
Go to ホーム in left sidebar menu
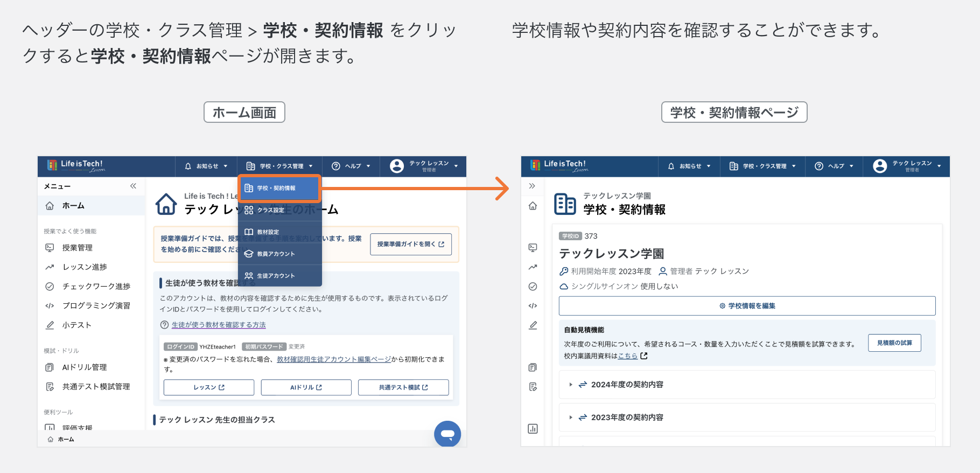tap(91, 206)
